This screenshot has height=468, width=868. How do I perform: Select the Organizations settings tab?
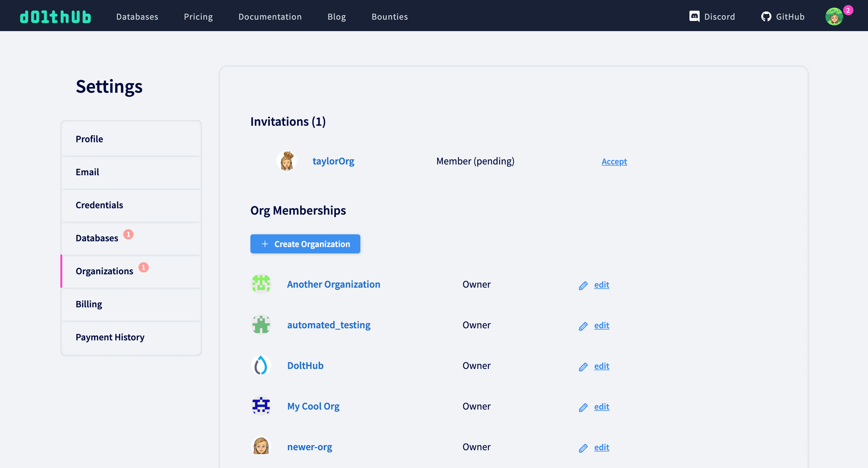coord(131,271)
